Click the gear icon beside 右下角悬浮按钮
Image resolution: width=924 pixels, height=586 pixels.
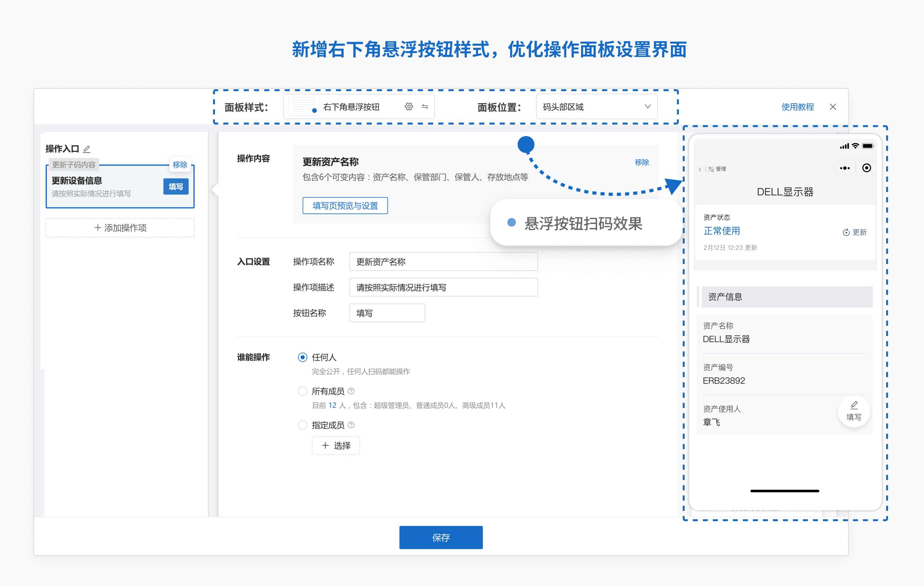coord(409,107)
